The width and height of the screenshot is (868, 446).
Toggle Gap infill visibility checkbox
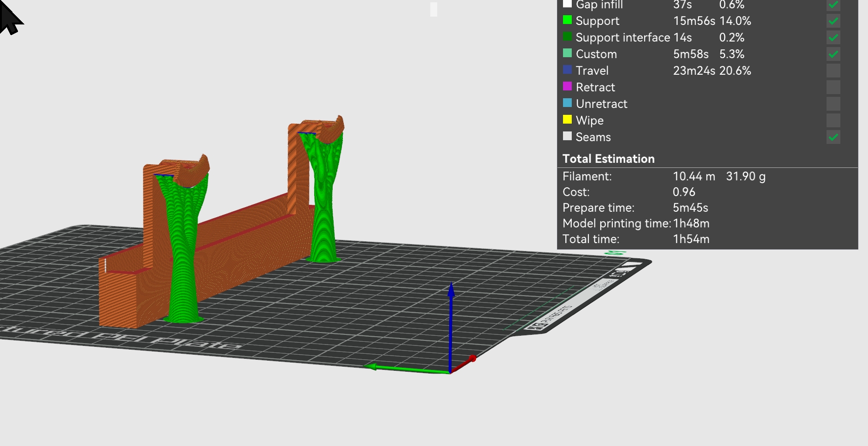pos(833,4)
